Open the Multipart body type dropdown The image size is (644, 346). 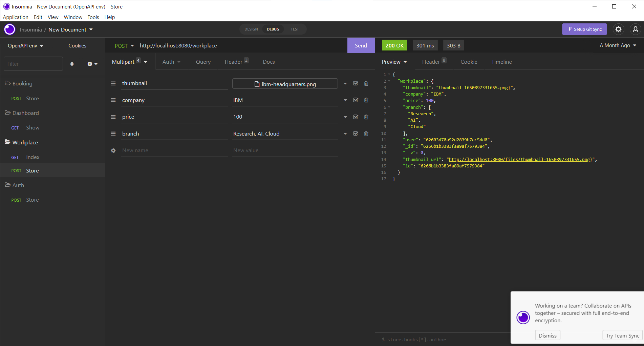click(x=130, y=62)
